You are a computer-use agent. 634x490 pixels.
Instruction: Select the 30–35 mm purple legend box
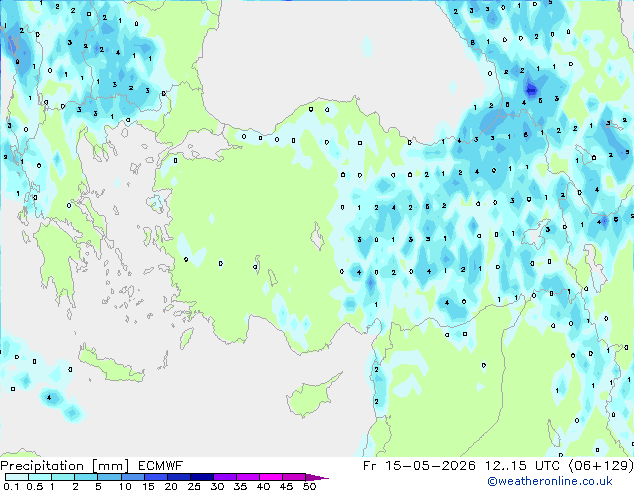pyautogui.click(x=225, y=477)
